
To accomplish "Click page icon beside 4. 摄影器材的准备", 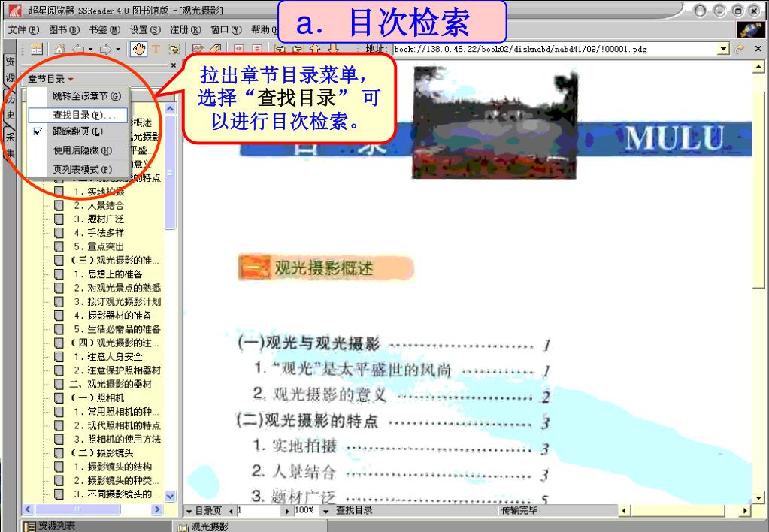I will [59, 316].
